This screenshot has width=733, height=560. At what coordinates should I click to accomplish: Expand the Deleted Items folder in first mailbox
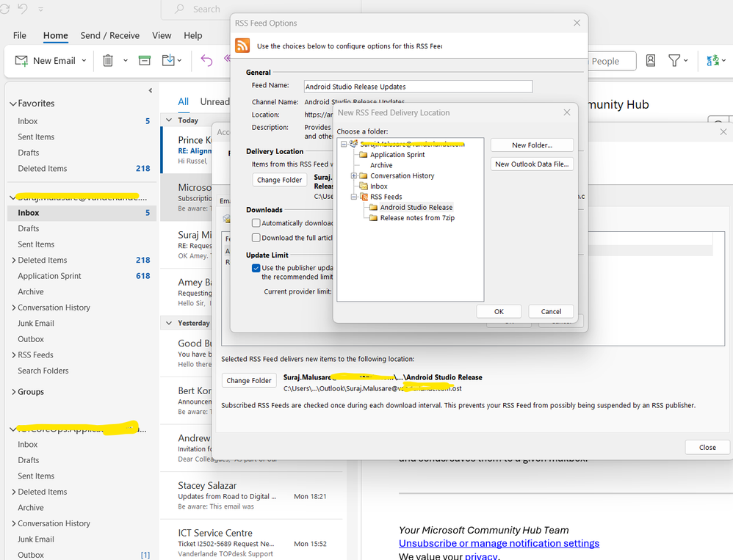click(x=13, y=260)
